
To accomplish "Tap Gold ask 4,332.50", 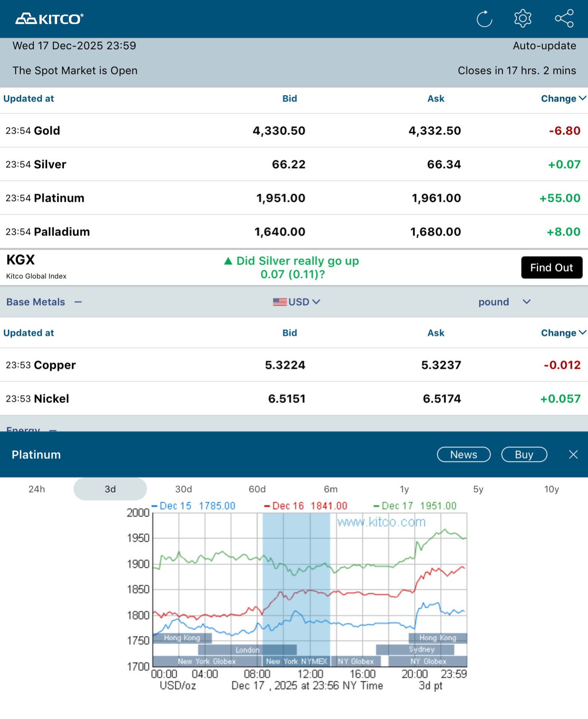I will (434, 130).
